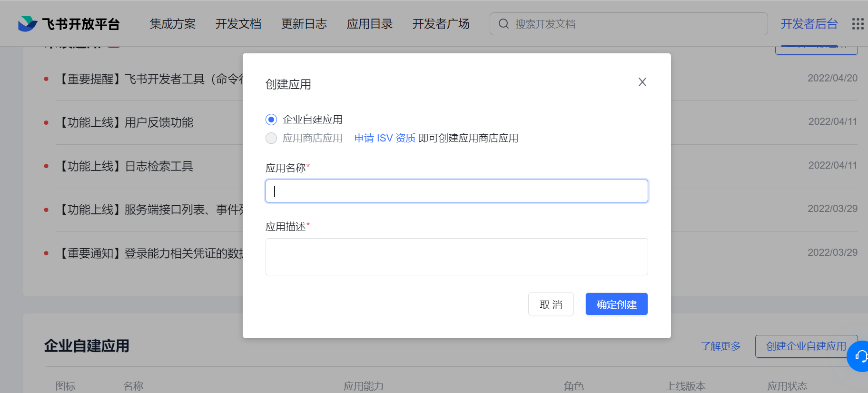868x393 pixels.
Task: Click the 了解更多 link
Action: point(720,346)
